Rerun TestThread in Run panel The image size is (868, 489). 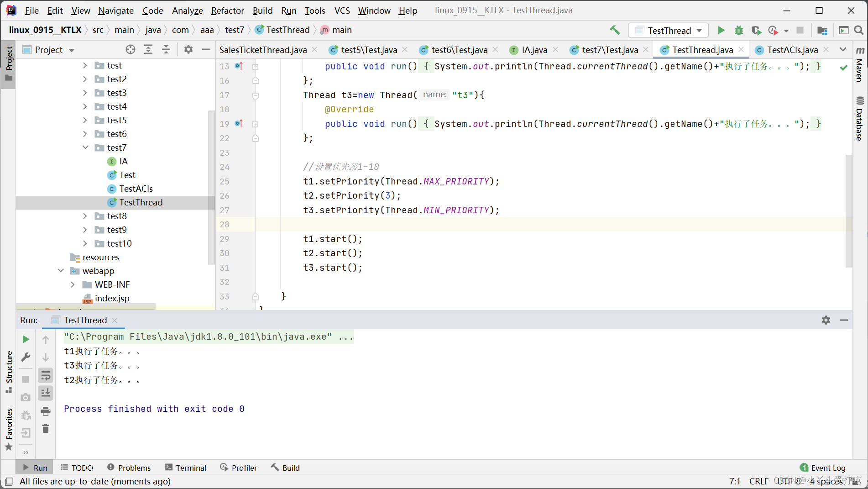click(x=26, y=339)
